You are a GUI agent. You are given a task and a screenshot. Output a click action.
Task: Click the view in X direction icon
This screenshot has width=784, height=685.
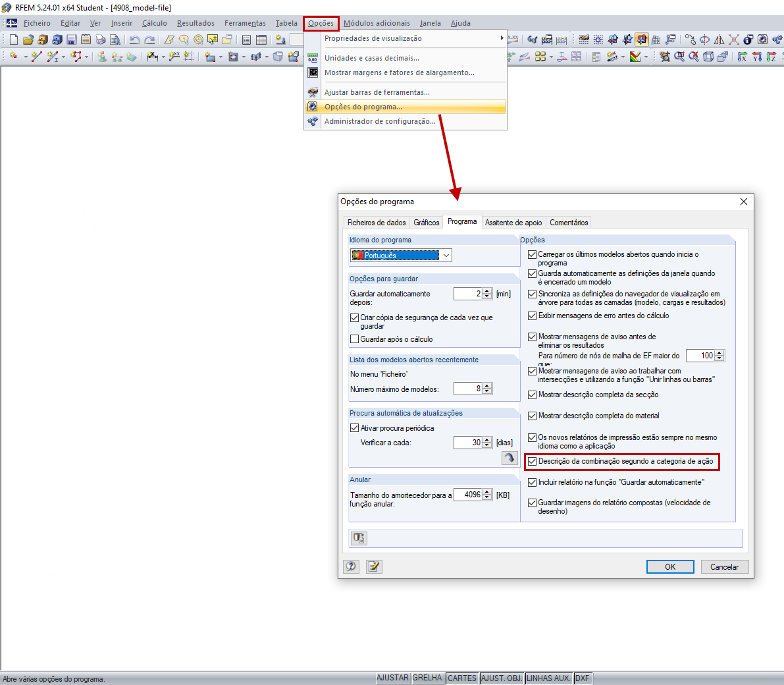(x=743, y=57)
